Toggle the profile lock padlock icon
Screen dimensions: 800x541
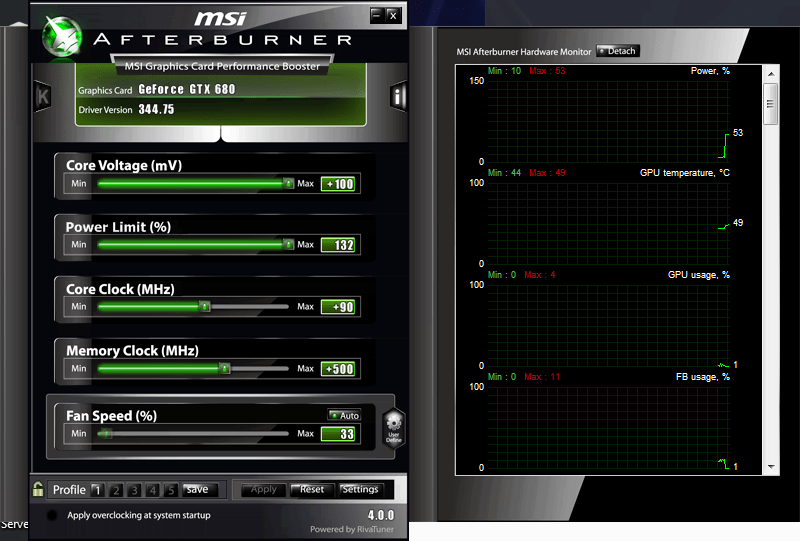click(x=38, y=489)
